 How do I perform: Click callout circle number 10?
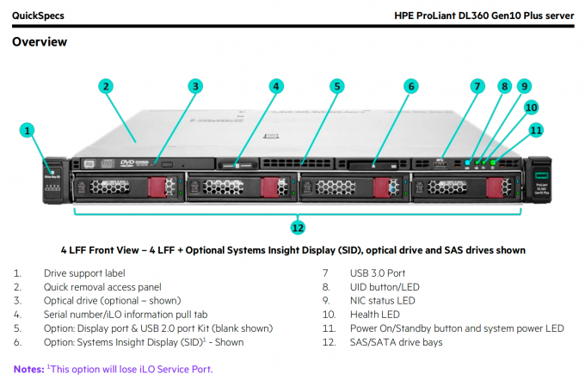tap(532, 107)
